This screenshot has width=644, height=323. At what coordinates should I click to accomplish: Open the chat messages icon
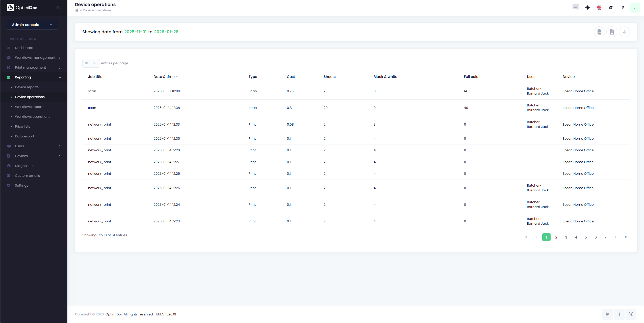[576, 7]
